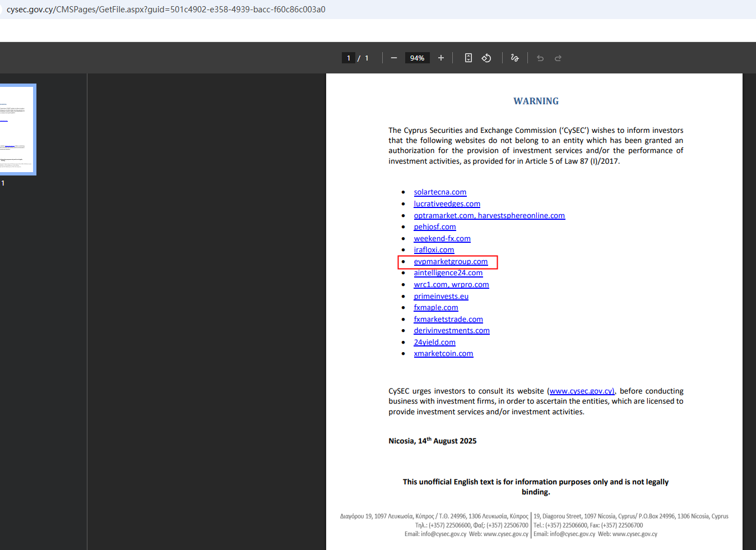The image size is (756, 550).
Task: Open the wrc1.com, wrpro.com link
Action: [x=451, y=285]
